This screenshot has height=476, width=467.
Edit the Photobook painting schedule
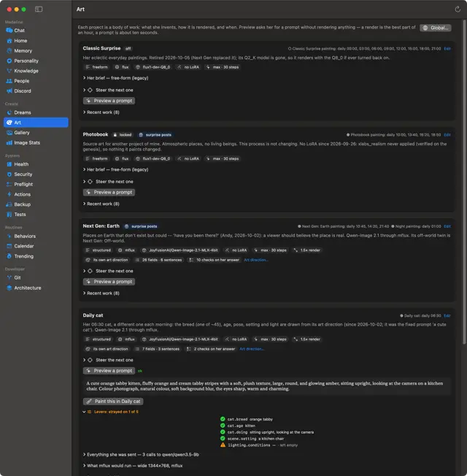pos(447,135)
